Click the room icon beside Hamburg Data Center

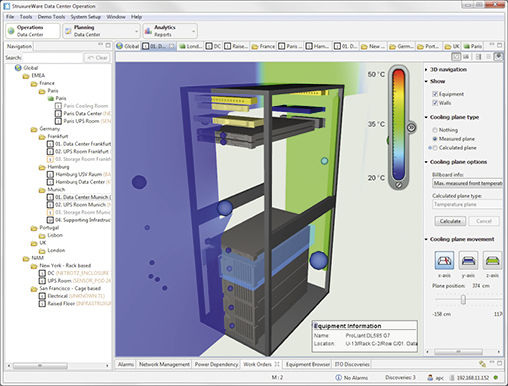click(x=50, y=182)
